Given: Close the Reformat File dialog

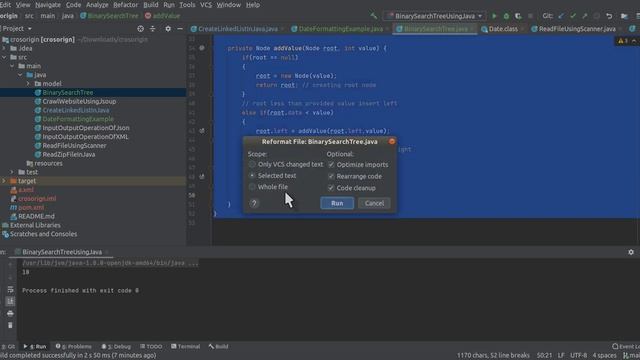Looking at the screenshot, I should click(392, 142).
